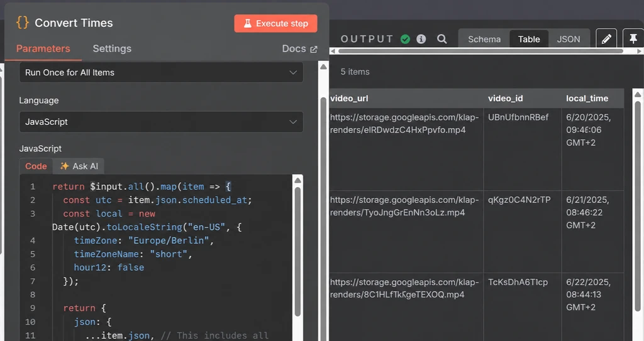The image size is (644, 341).
Task: Click the Language field label
Action: click(39, 100)
